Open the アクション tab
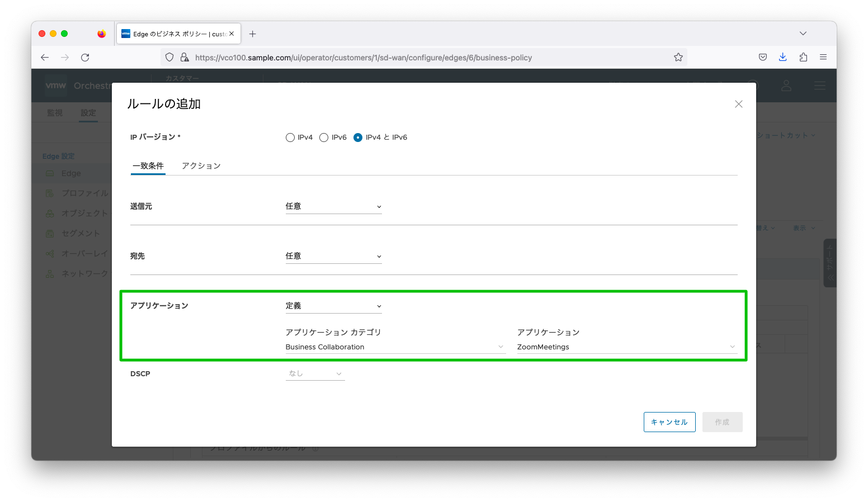The height and width of the screenshot is (502, 868). pos(201,166)
